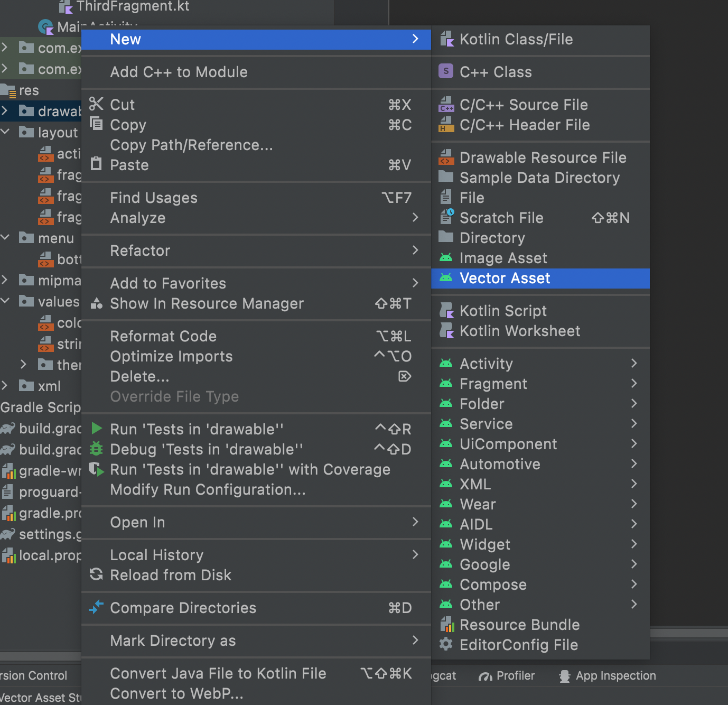Open the Version Control tool window tab
This screenshot has width=728, height=705.
click(34, 676)
